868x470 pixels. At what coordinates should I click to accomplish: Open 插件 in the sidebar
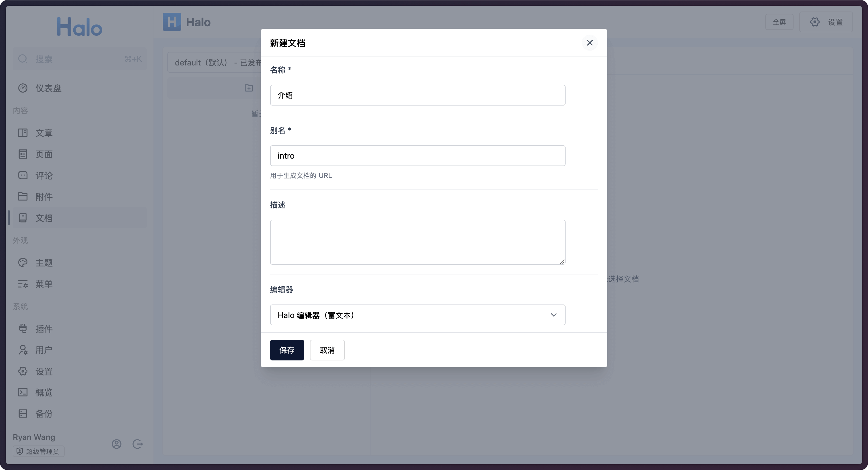(80, 329)
